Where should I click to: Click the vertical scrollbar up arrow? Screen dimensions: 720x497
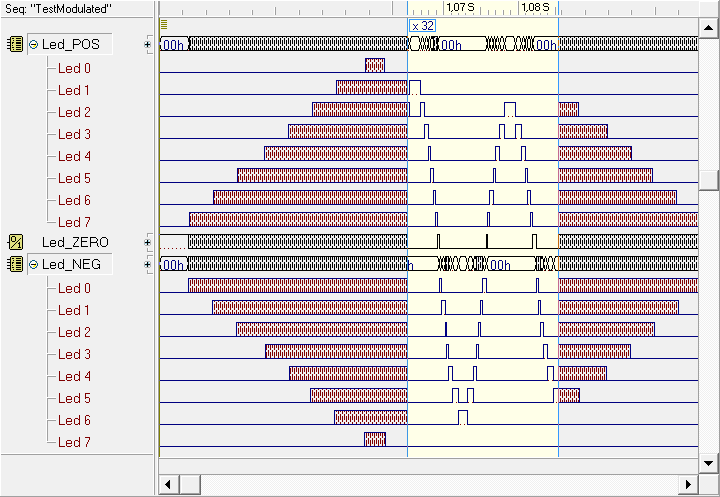pos(708,28)
